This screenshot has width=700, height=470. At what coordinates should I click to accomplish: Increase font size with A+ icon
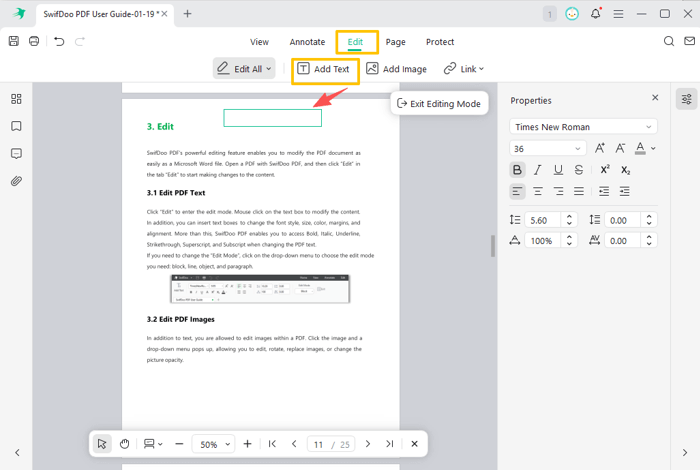click(600, 148)
